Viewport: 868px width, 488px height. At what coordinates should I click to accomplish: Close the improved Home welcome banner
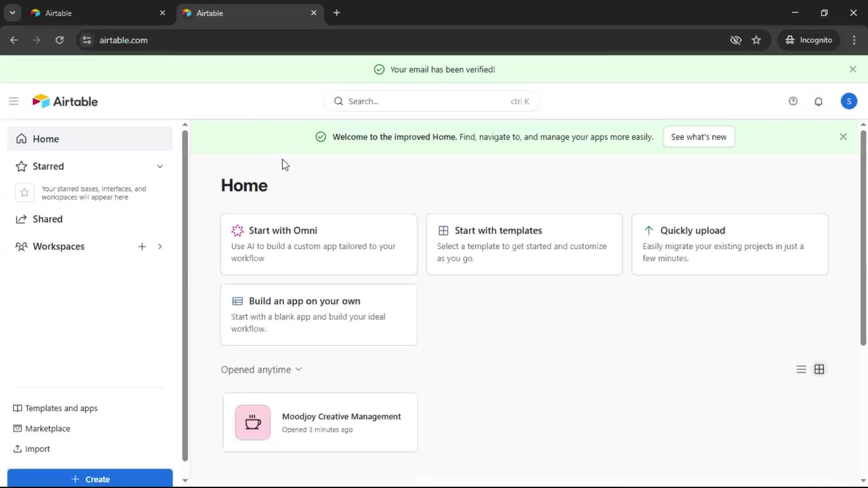843,136
